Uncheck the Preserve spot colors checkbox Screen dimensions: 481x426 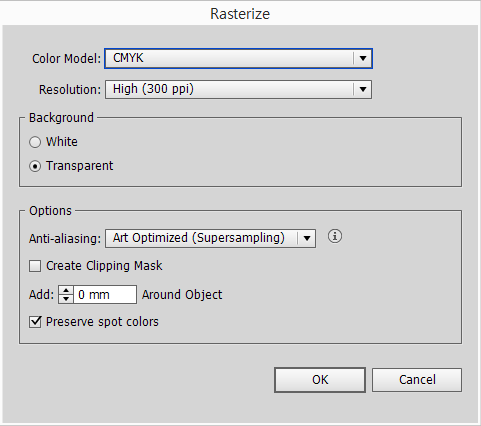point(35,322)
